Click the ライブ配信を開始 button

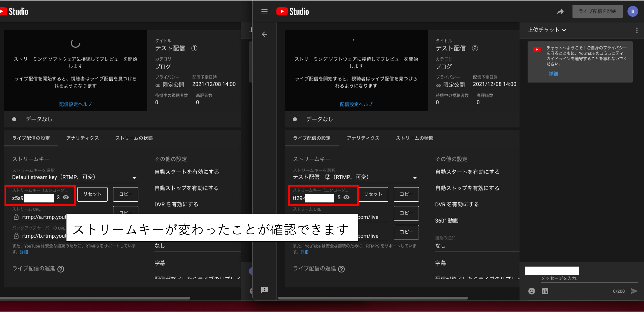(x=597, y=11)
